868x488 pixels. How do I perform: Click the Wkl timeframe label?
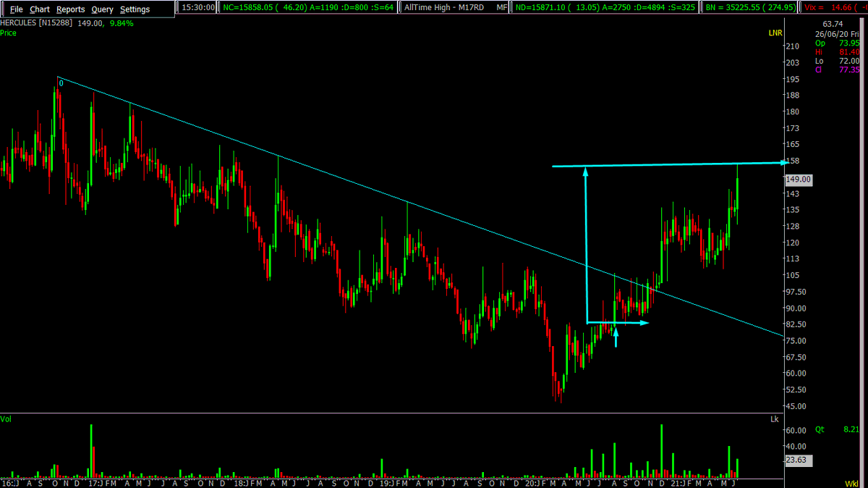click(851, 483)
